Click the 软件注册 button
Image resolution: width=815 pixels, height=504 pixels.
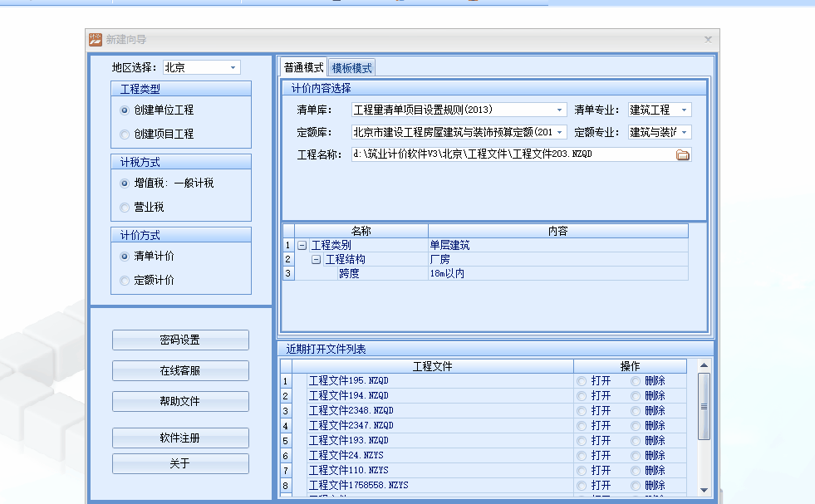click(x=180, y=438)
